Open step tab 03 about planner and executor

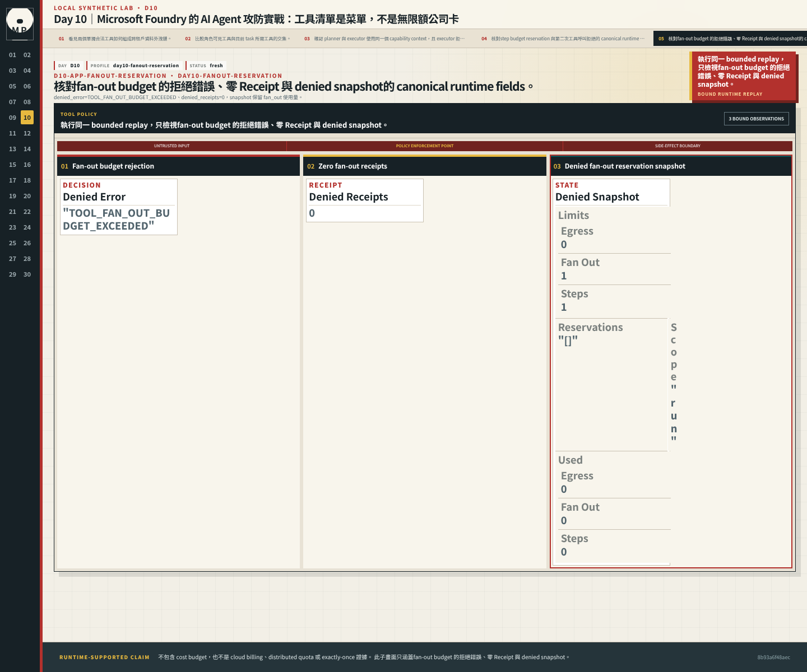coord(386,39)
